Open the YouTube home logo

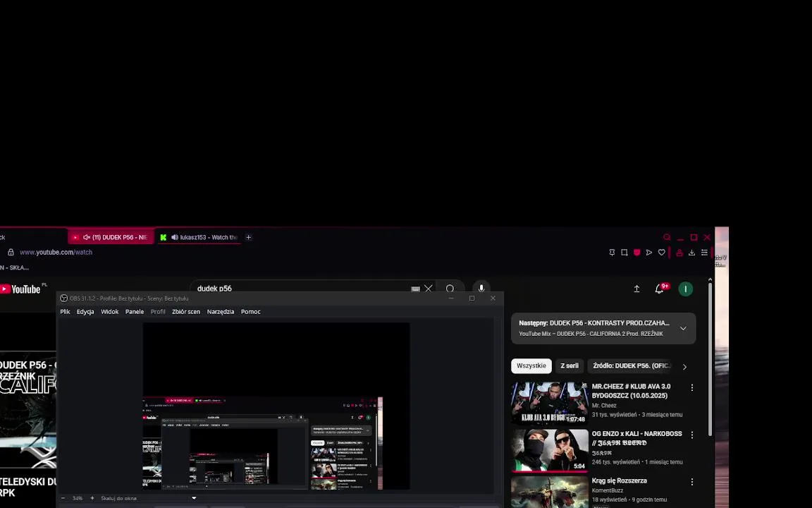coord(20,289)
